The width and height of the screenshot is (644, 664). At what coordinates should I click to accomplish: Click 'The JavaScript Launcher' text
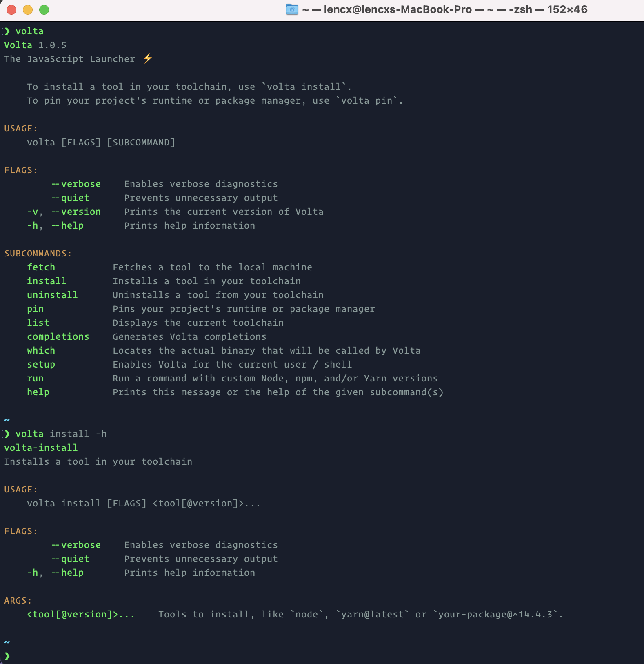(x=69, y=59)
